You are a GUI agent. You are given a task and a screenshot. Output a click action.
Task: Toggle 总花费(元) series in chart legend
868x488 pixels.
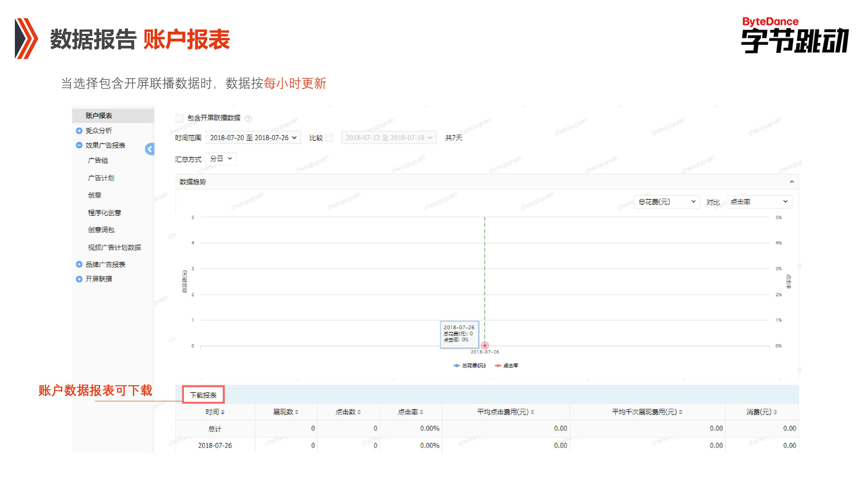pyautogui.click(x=470, y=365)
